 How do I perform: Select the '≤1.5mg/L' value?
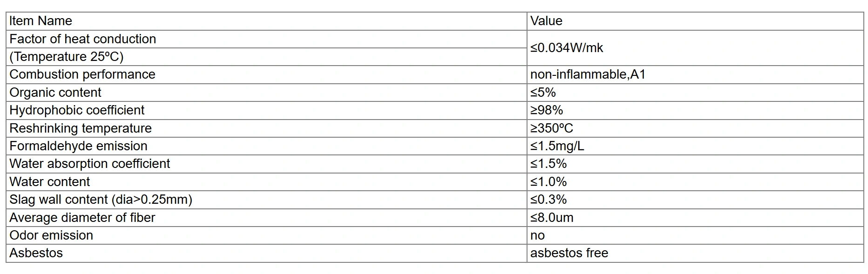557,146
